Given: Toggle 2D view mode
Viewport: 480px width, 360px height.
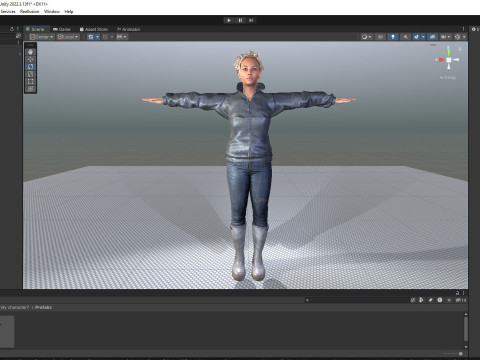Looking at the screenshot, I should click(x=380, y=37).
